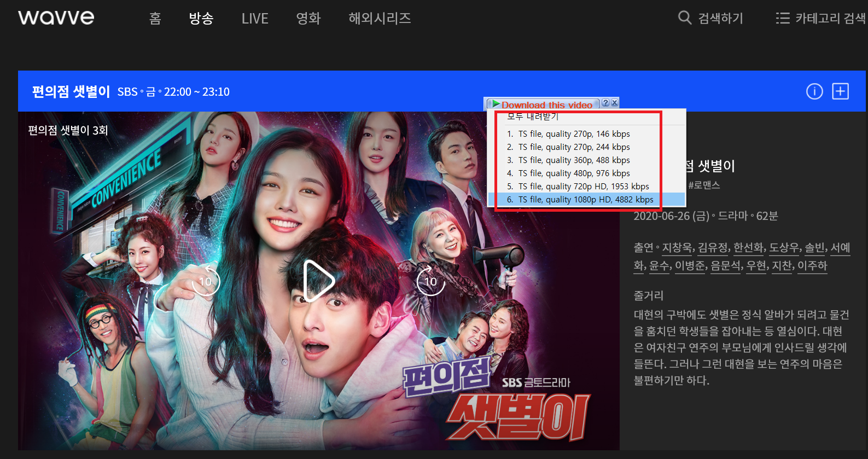Click the info icon in the blue title bar
Image resolution: width=868 pixels, height=459 pixels.
point(814,91)
